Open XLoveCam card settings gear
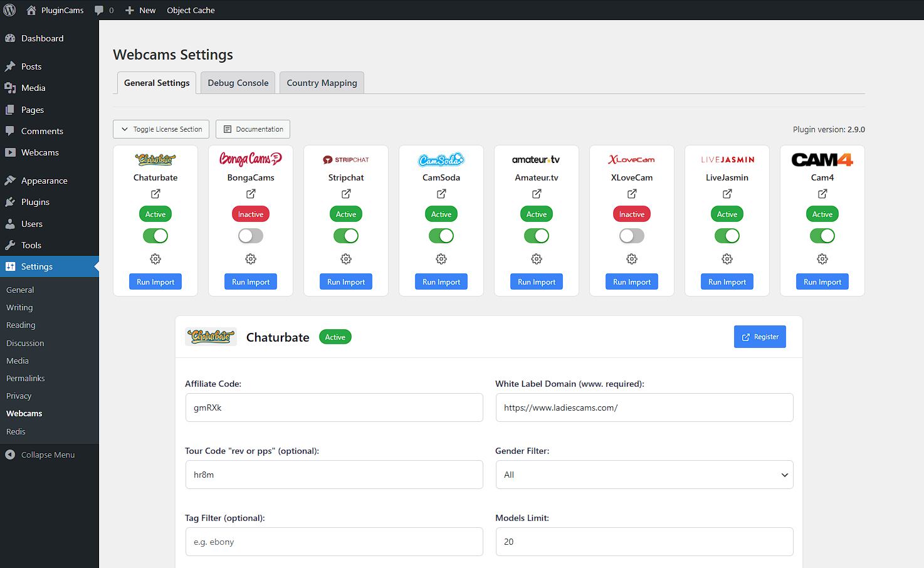The height and width of the screenshot is (568, 924). 632,259
